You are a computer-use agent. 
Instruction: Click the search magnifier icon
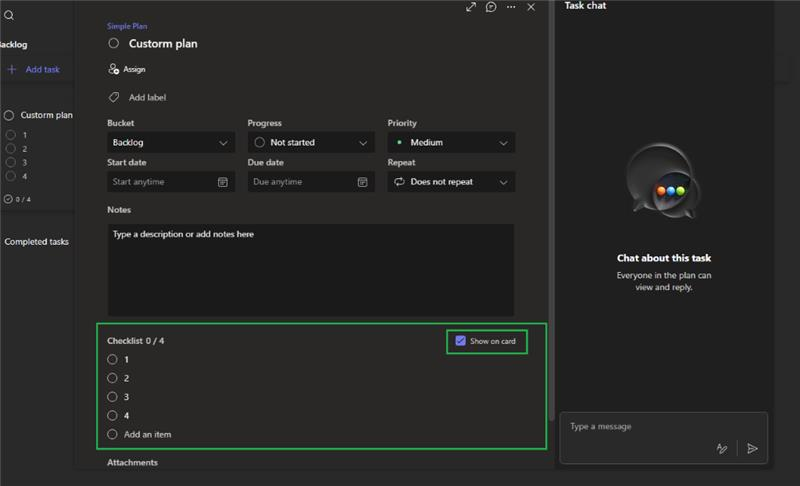9,15
